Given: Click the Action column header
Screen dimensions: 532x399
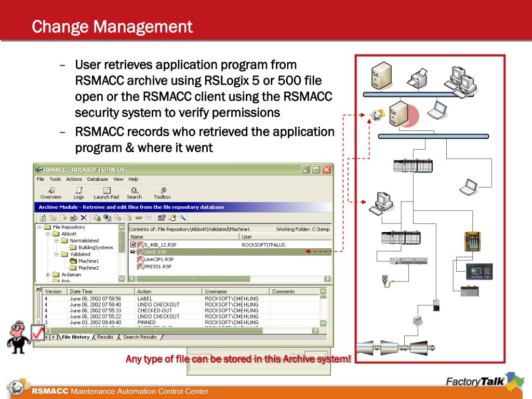Looking at the screenshot, I should pos(168,291).
